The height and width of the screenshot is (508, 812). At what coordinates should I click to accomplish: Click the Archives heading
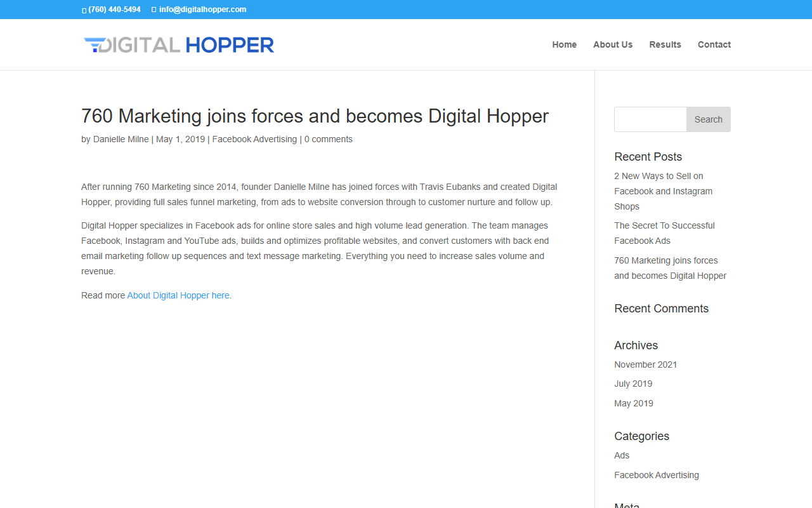coord(636,345)
